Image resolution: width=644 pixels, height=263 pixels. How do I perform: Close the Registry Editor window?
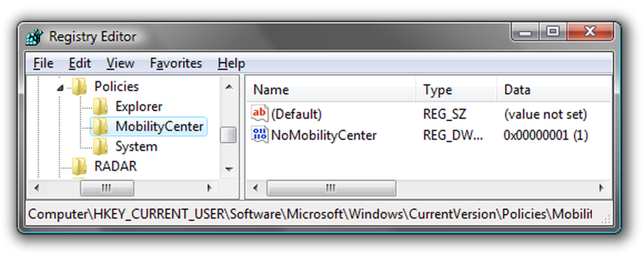[590, 32]
